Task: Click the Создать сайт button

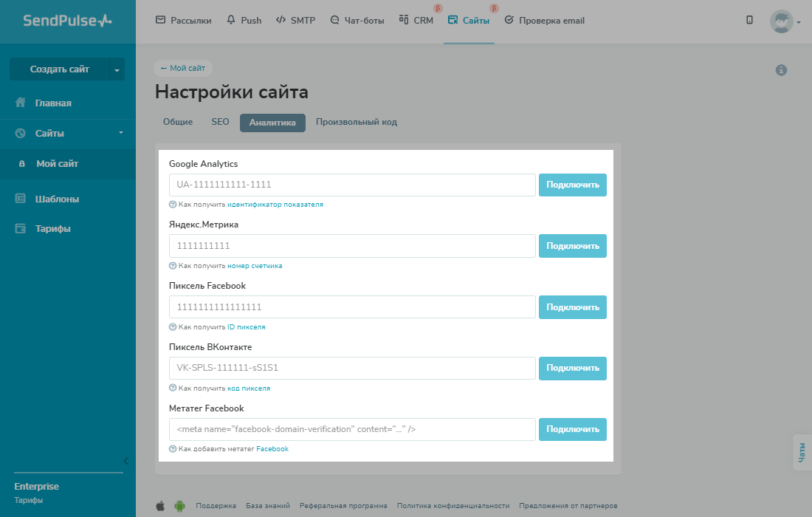Action: pyautogui.click(x=60, y=69)
